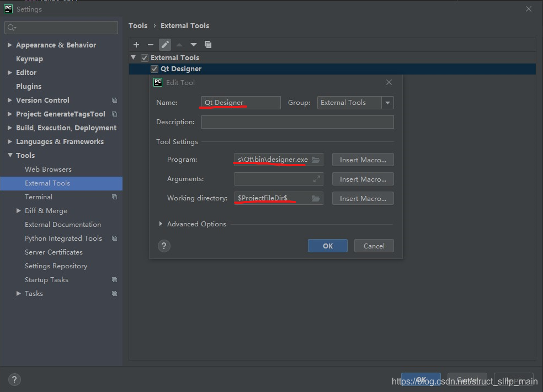The height and width of the screenshot is (392, 543).
Task: Open Terminal settings page
Action: tap(39, 197)
